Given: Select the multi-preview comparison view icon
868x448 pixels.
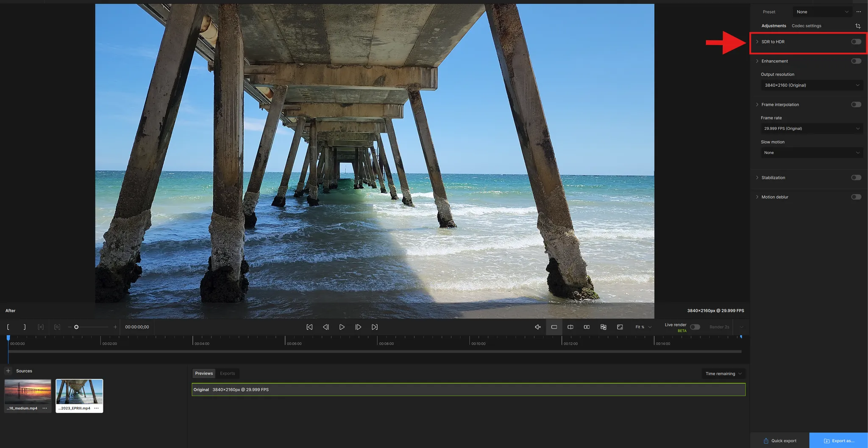Looking at the screenshot, I should pyautogui.click(x=604, y=327).
